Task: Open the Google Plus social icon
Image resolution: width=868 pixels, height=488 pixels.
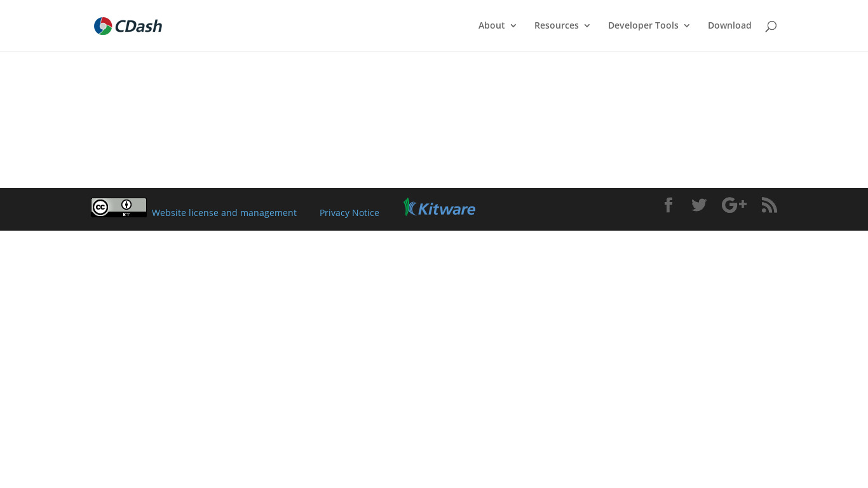Action: (734, 205)
